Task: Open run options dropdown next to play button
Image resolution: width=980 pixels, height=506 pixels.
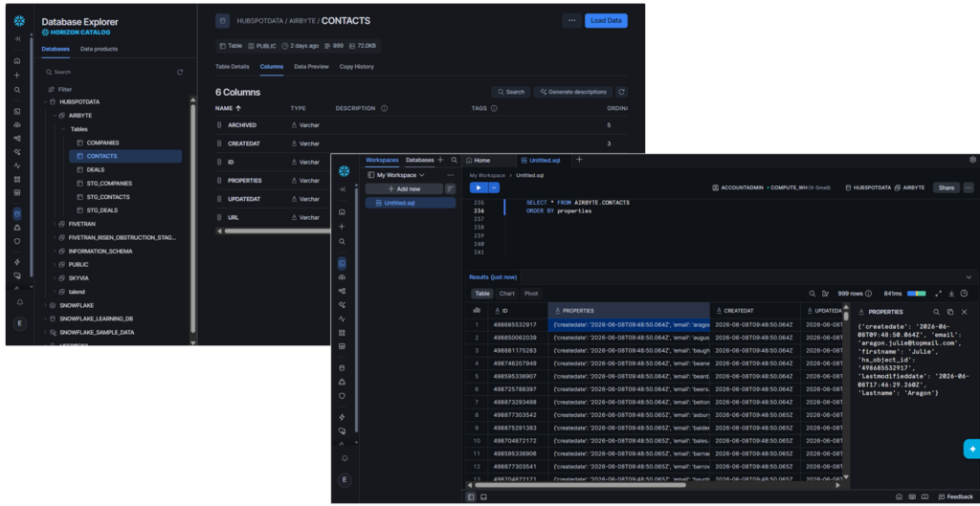Action: coord(494,187)
